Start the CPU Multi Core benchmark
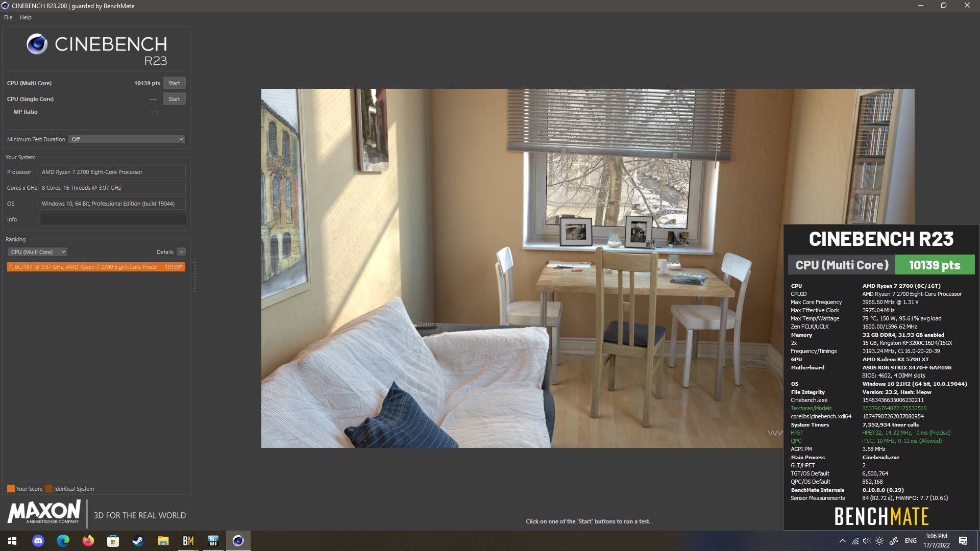Screen dimensions: 980x551 click(x=174, y=83)
